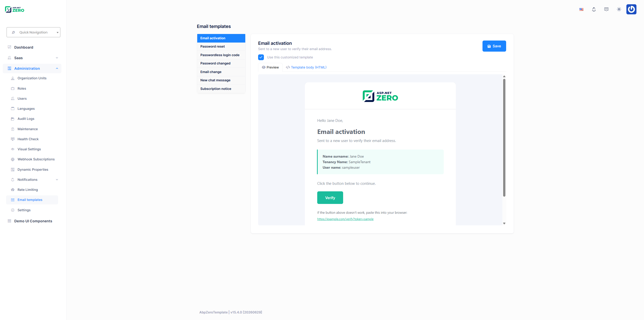
Task: Select Email change template
Action: [x=221, y=72]
